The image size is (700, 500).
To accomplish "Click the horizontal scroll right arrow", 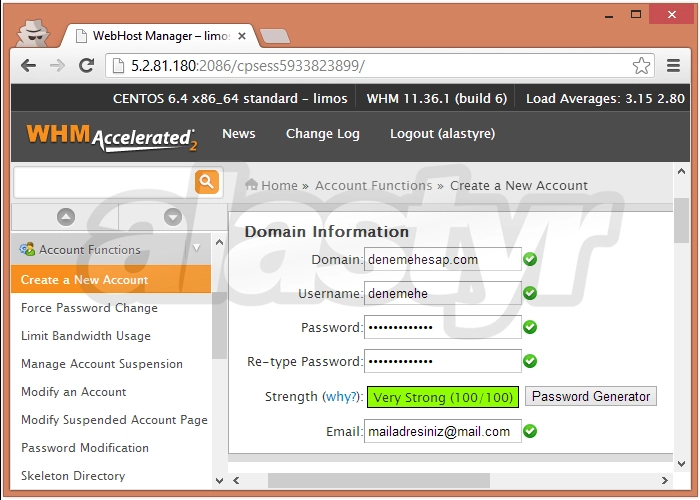I will coord(664,480).
